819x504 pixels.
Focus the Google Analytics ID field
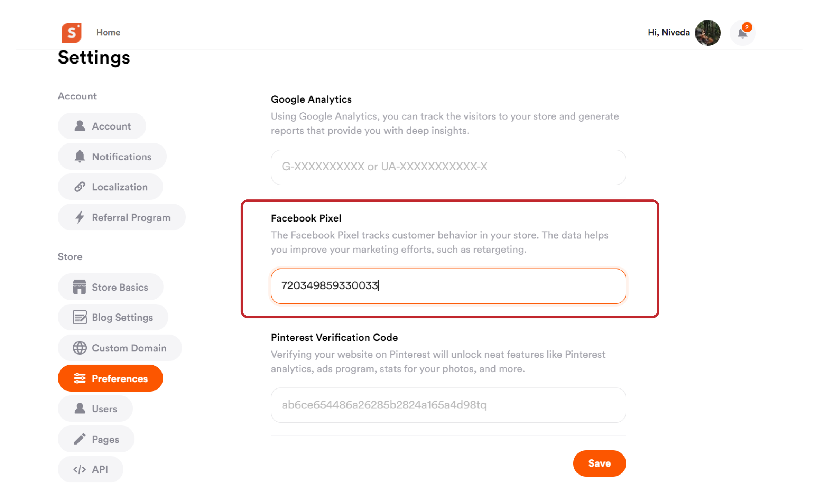click(448, 167)
